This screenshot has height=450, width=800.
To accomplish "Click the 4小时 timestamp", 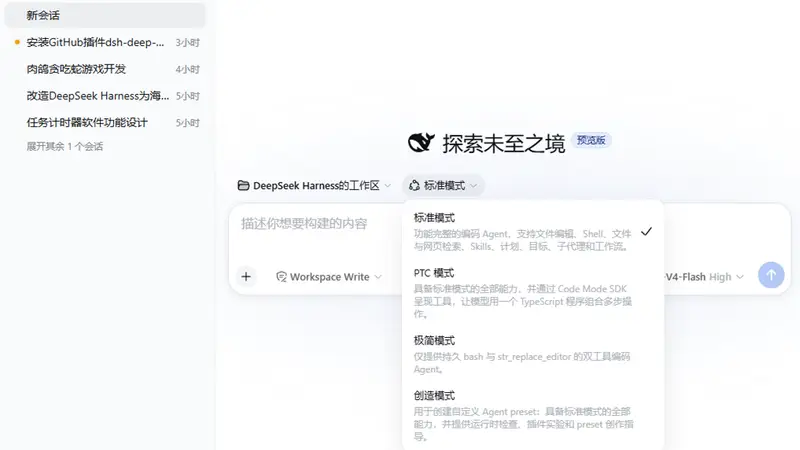I will [187, 69].
